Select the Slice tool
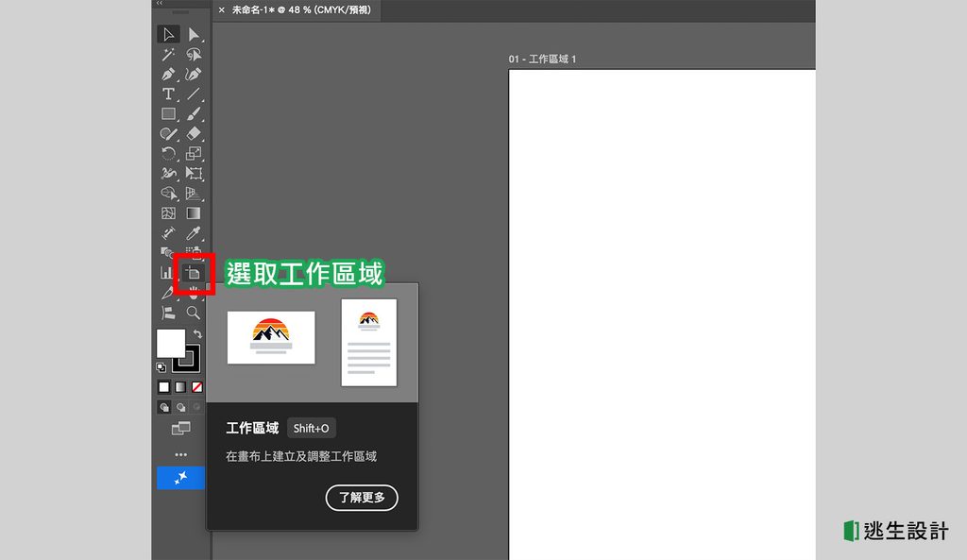This screenshot has width=967, height=560. [166, 293]
